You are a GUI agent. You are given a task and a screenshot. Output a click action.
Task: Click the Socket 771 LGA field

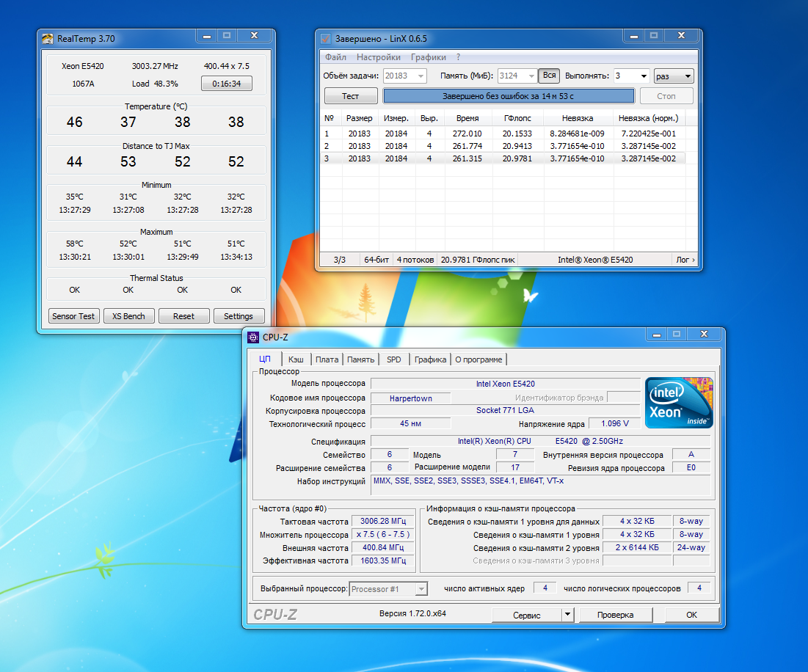(x=506, y=410)
